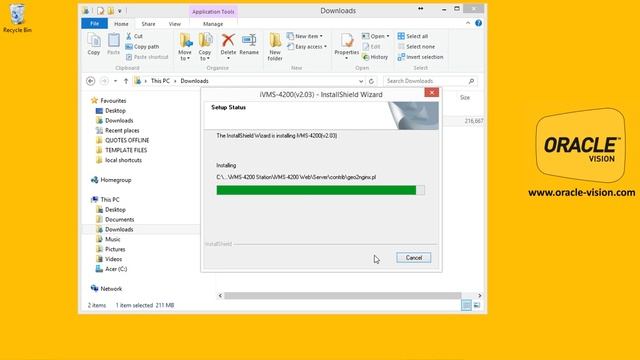This screenshot has height=360, width=640.
Task: Click the Paste ribbon icon
Action: pos(113,44)
